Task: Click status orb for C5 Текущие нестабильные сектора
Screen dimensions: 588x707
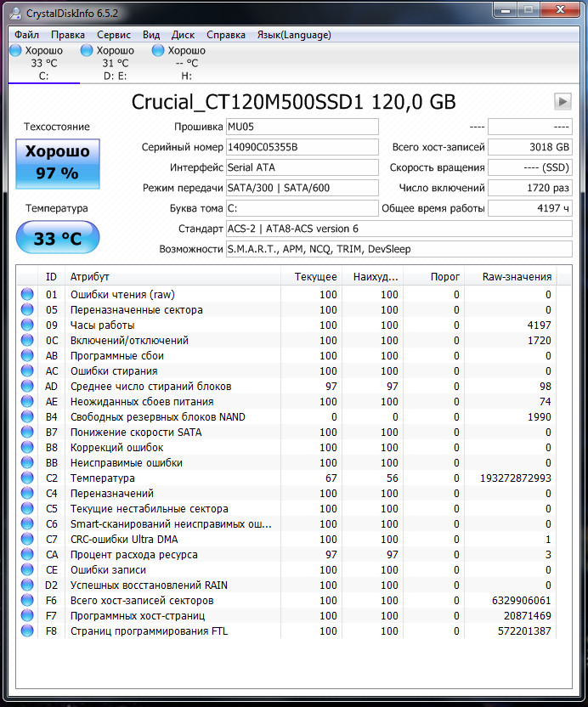Action: 27,508
